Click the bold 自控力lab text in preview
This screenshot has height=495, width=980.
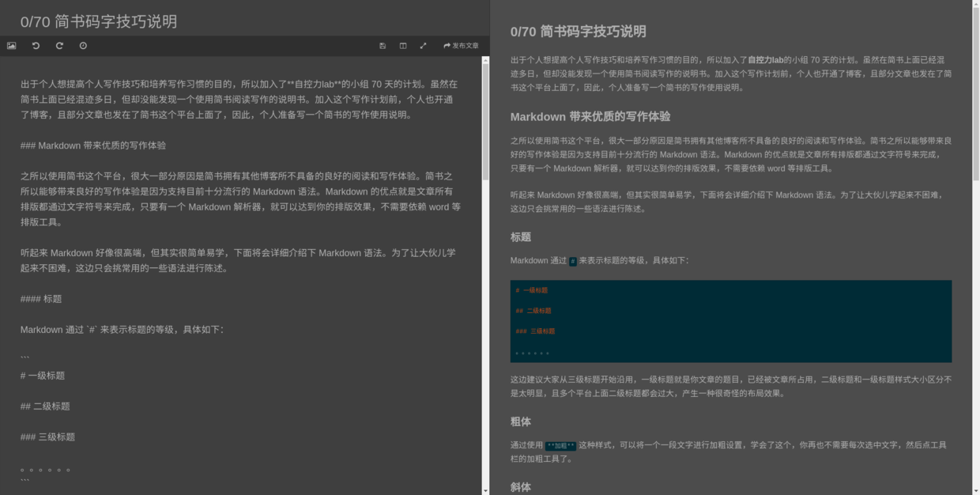(x=766, y=59)
